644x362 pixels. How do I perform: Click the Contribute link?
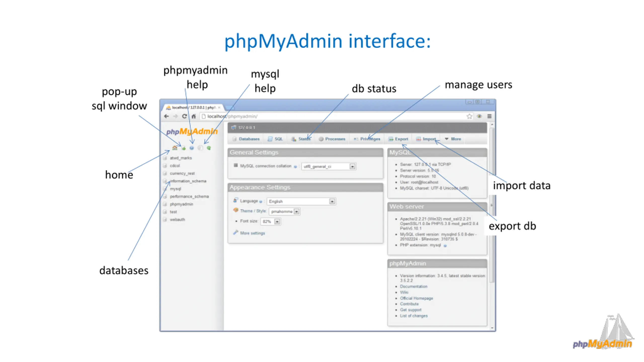[409, 304]
